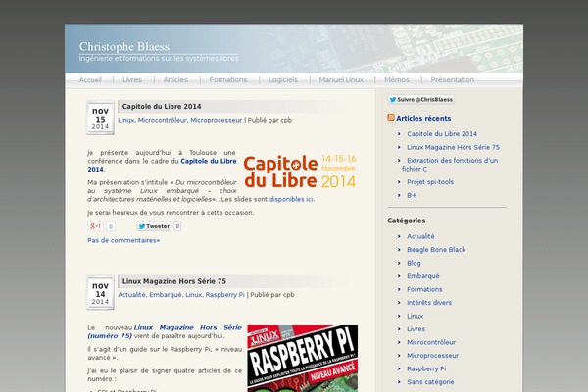
Task: Open the Accueil menu item
Action: (x=90, y=80)
